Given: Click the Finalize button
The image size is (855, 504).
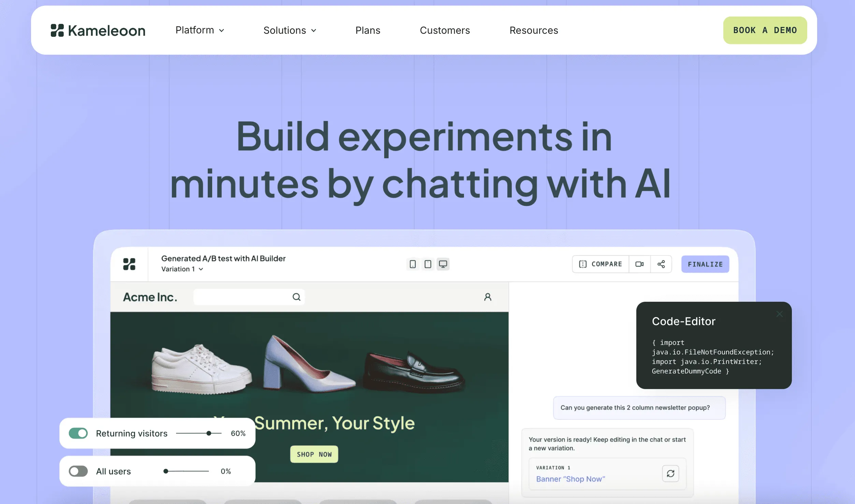Looking at the screenshot, I should pyautogui.click(x=705, y=264).
